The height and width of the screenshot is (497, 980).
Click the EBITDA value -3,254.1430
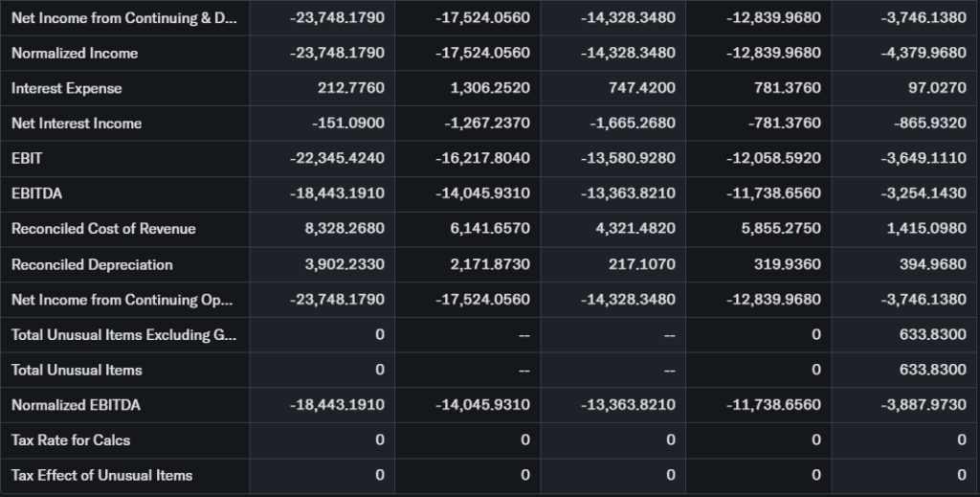coord(923,193)
